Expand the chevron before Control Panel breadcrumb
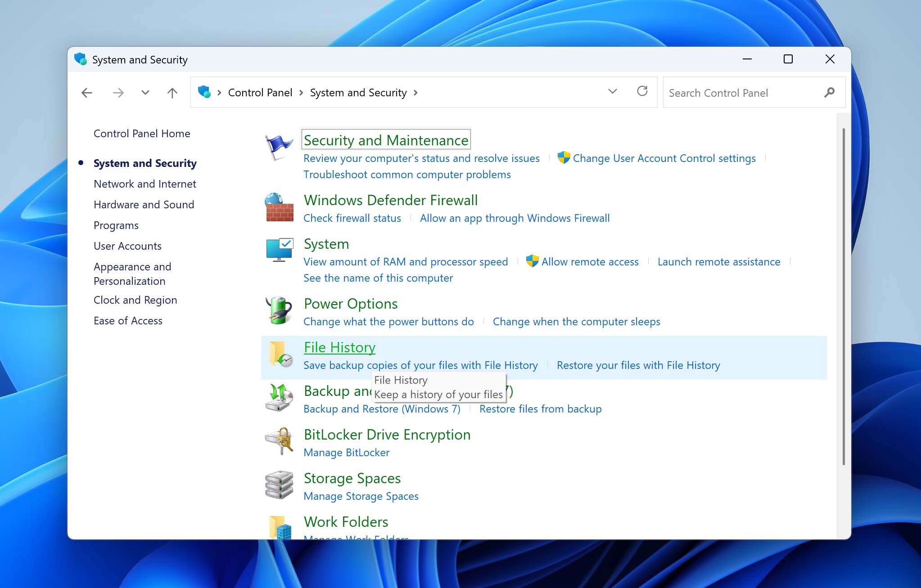This screenshot has height=588, width=921. [219, 93]
